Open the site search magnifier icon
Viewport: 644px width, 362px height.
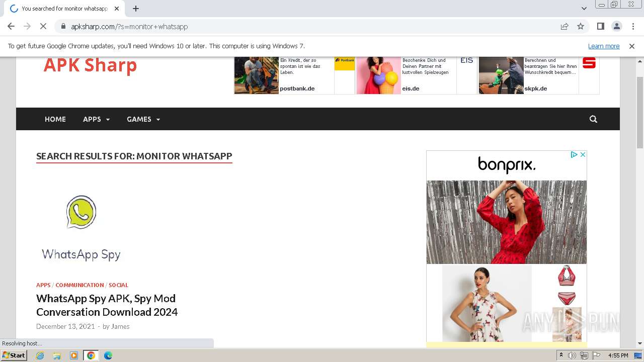593,119
